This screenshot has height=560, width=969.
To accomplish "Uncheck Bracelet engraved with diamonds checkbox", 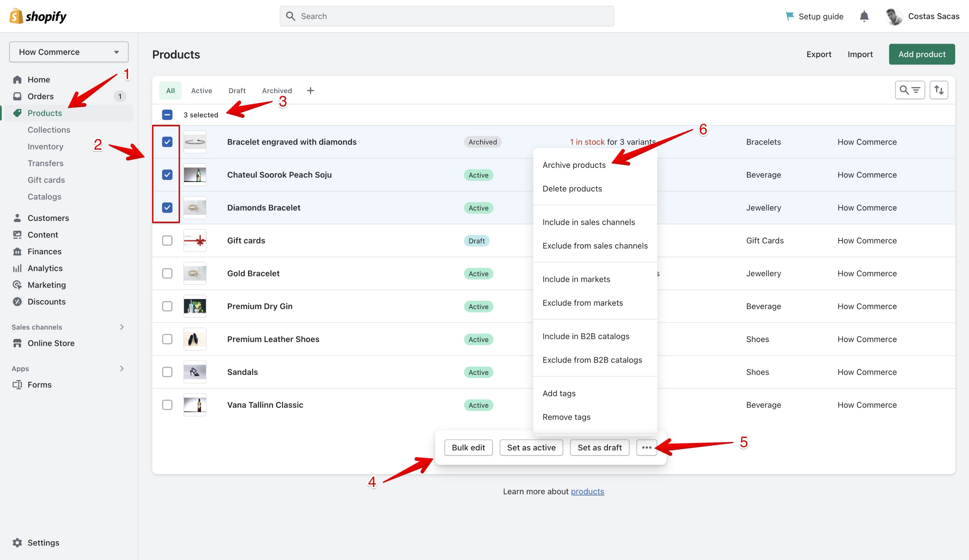I will click(167, 142).
